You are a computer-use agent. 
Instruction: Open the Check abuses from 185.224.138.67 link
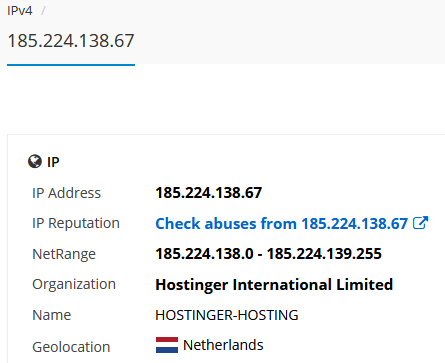281,223
